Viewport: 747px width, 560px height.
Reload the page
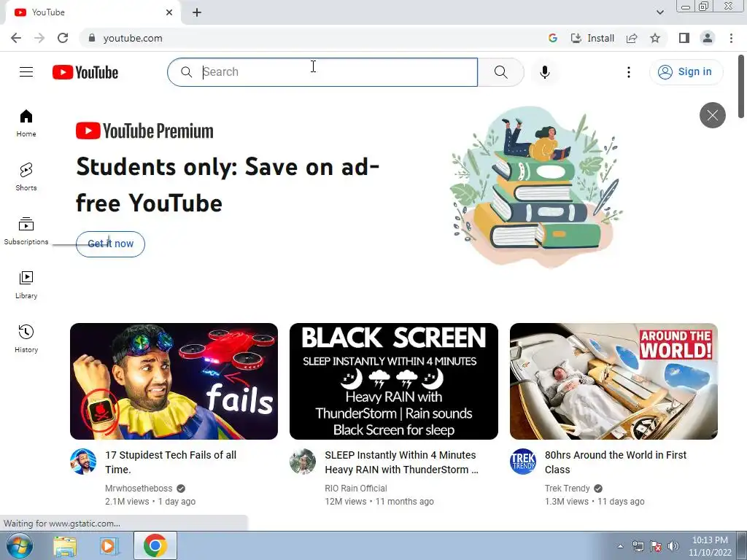63,38
